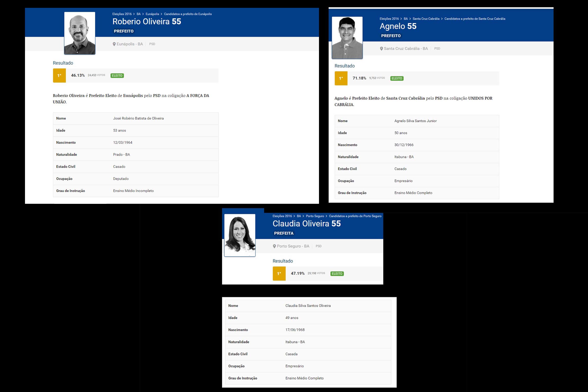
Task: Open 'Candidatos a prefeito de Porto Seguro' breadcrumb
Action: (355, 216)
